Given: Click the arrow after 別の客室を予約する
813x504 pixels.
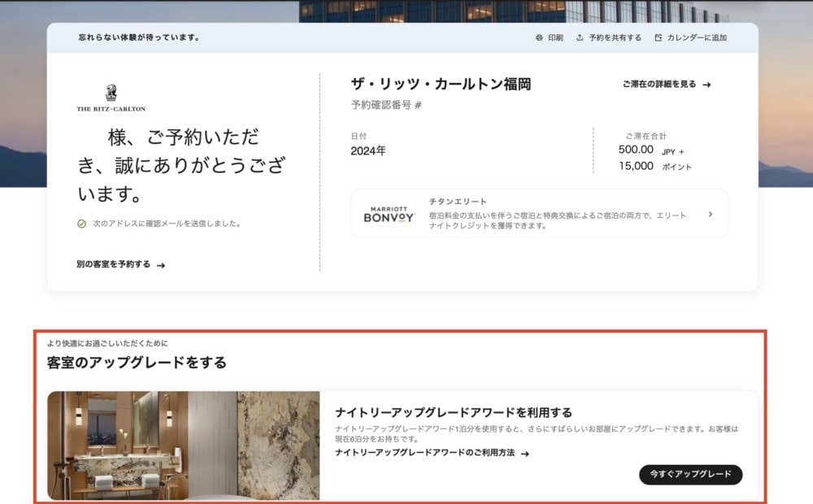Looking at the screenshot, I should pos(161,265).
